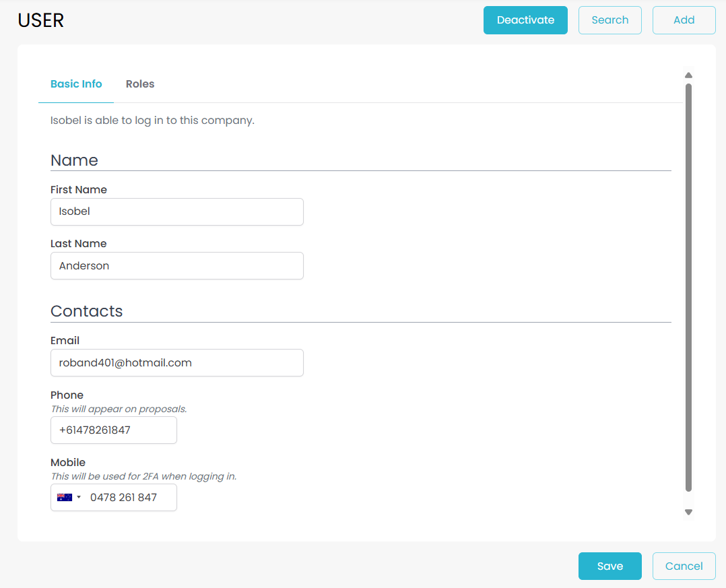726x588 pixels.
Task: Click the vertical scrollbar thumb
Action: (688, 286)
